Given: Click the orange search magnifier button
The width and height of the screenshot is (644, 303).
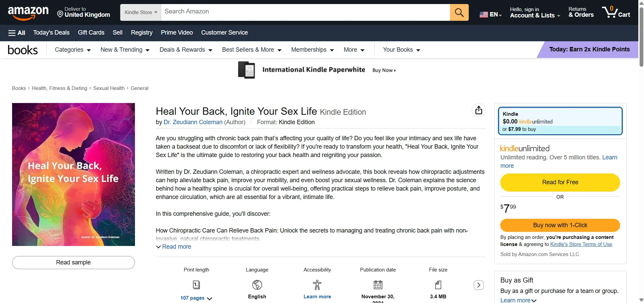Looking at the screenshot, I should [x=459, y=12].
